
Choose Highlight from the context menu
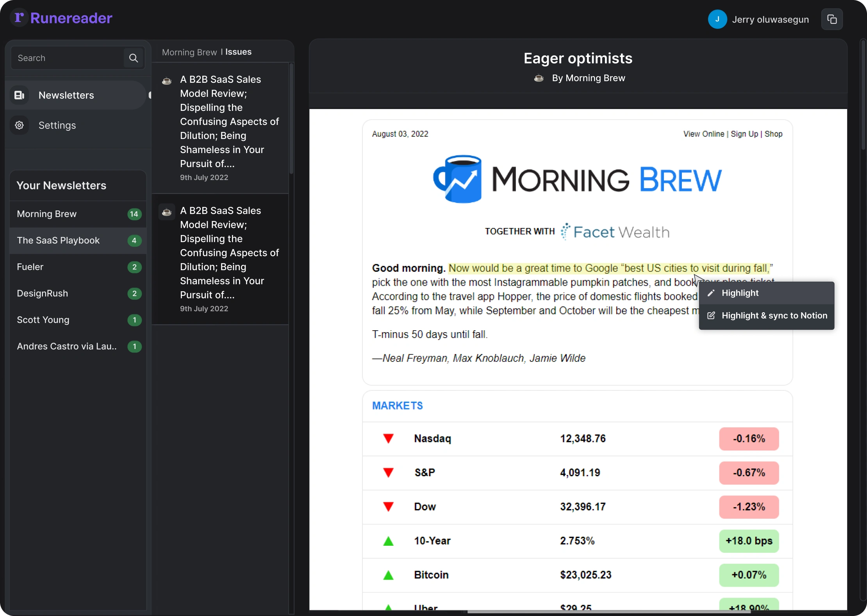pos(766,293)
